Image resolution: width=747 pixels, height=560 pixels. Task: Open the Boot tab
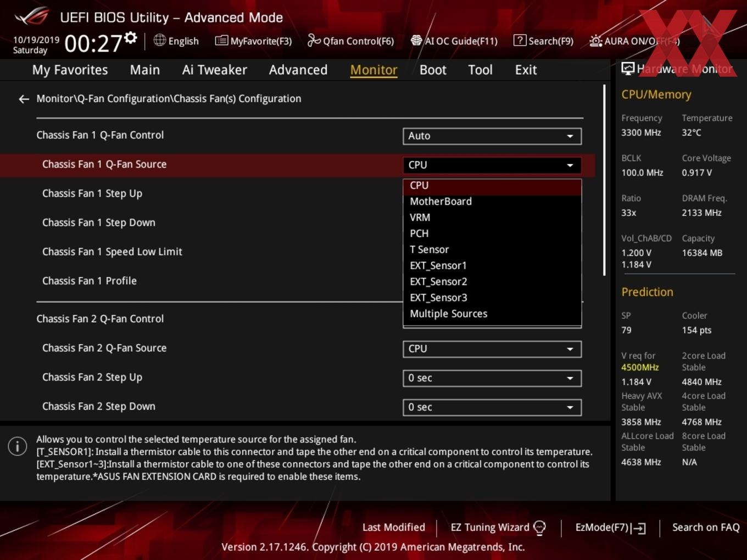[433, 70]
